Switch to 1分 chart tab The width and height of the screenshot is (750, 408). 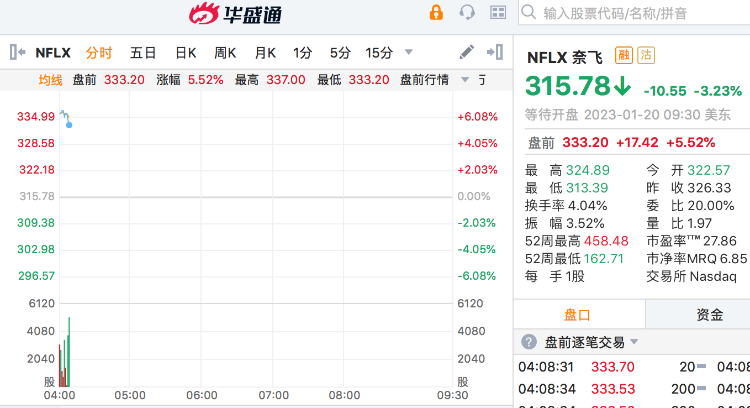coord(302,53)
